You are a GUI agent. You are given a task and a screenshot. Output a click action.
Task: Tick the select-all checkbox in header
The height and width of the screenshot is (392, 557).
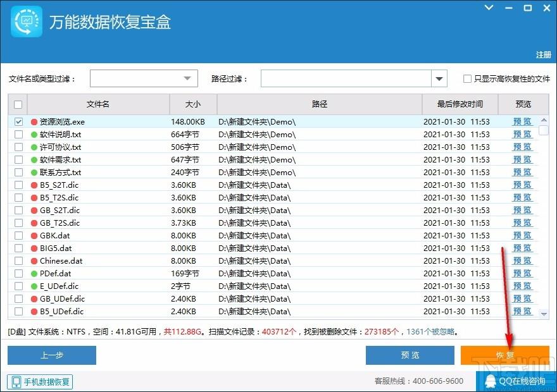click(18, 104)
